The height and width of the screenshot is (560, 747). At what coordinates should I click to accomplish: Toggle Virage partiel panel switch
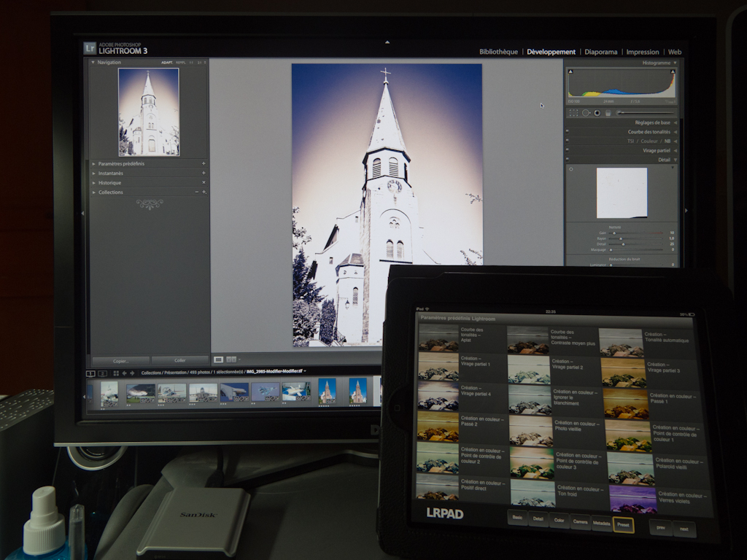(568, 150)
